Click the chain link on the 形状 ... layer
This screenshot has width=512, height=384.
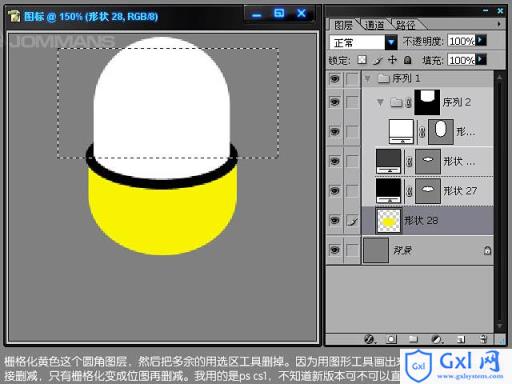tap(410, 162)
